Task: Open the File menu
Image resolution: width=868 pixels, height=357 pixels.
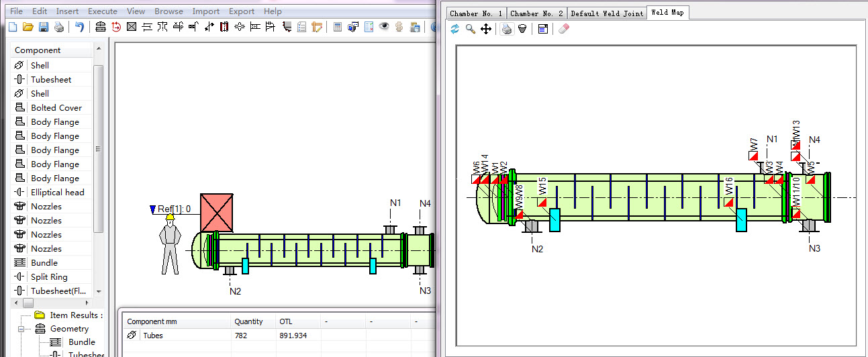Action: coord(16,11)
